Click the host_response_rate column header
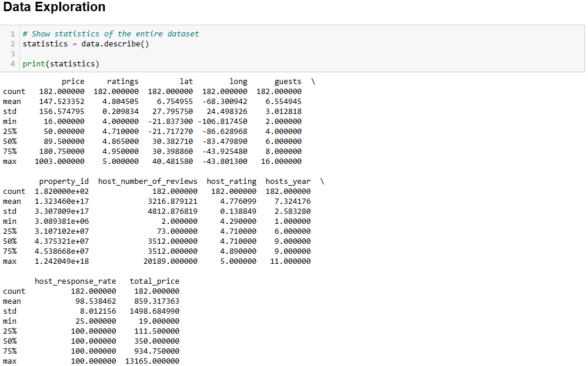This screenshot has width=588, height=366. pyautogui.click(x=75, y=281)
